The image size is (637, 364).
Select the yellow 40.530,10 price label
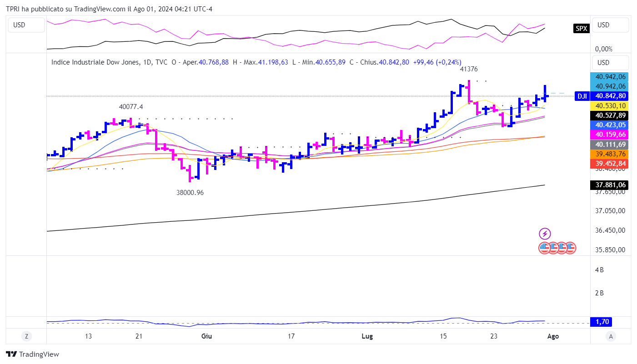pos(609,105)
